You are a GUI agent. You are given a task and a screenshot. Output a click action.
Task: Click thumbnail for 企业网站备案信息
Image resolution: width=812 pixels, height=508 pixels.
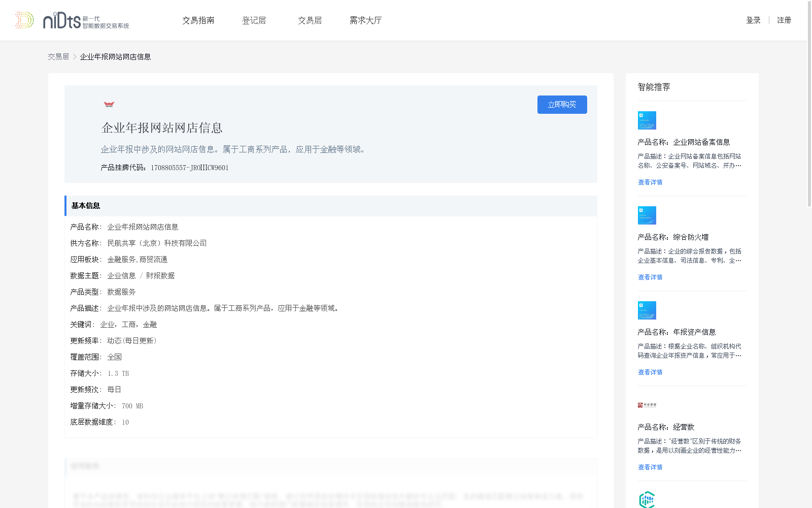(x=647, y=120)
